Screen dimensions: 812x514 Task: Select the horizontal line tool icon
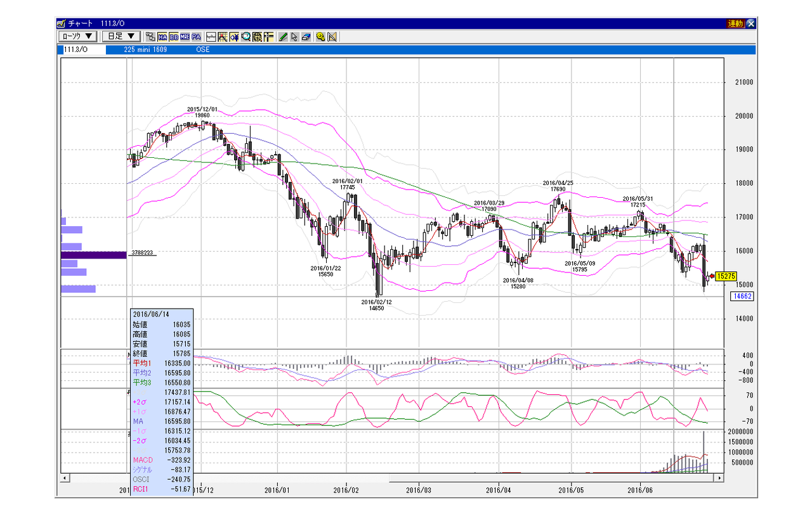[x=211, y=37]
